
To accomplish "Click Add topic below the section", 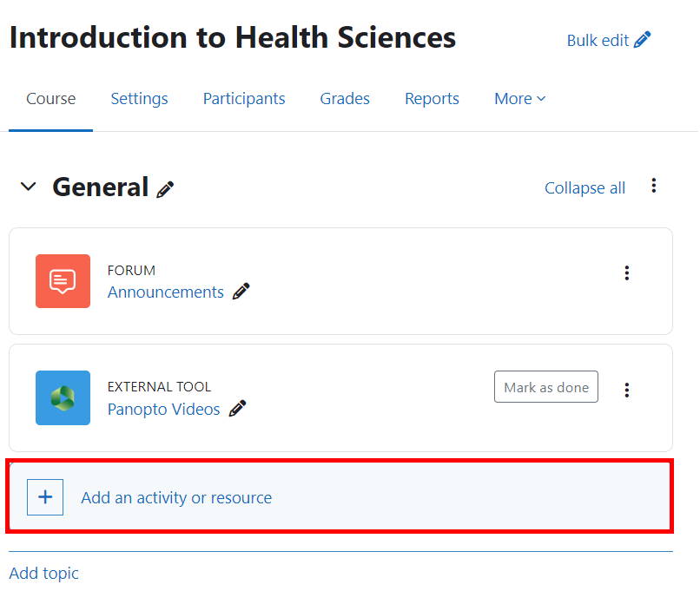I will pos(43,573).
